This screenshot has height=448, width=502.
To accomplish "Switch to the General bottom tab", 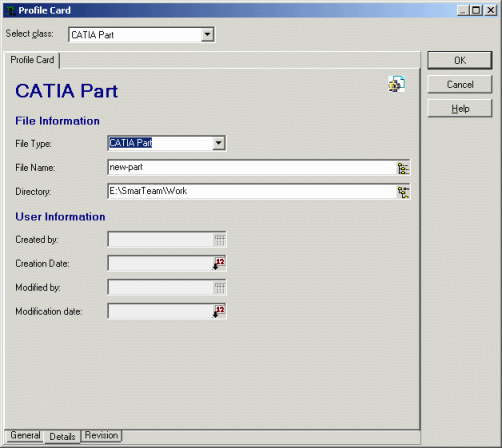I will click(25, 435).
